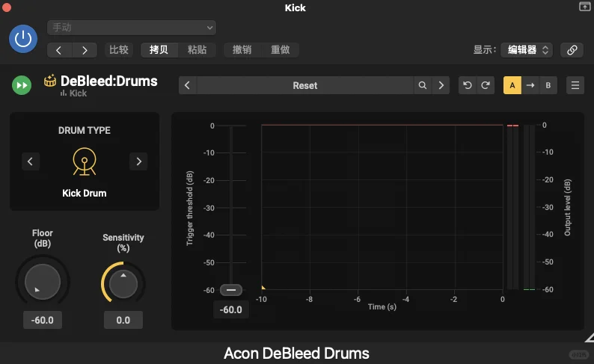
Task: Click the yellow threshold marker in graph
Action: (263, 288)
